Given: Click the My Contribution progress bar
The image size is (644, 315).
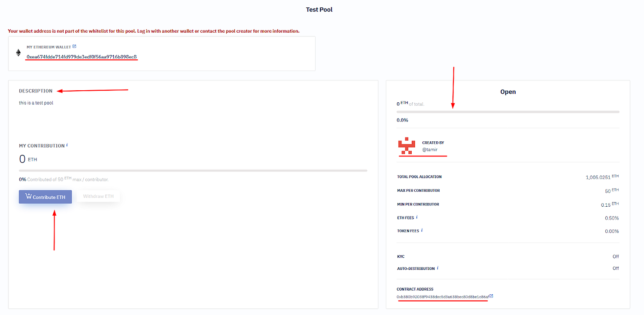Looking at the screenshot, I should click(x=193, y=171).
